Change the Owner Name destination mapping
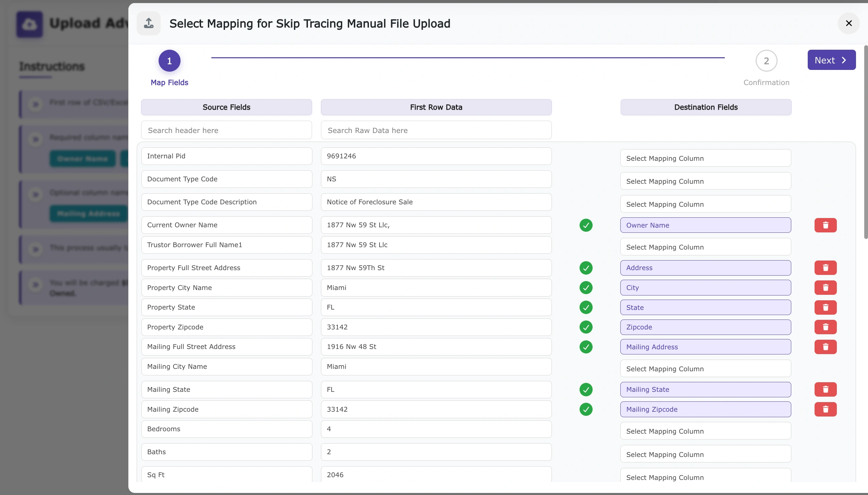Screen dimensions: 868x495 click(x=706, y=225)
